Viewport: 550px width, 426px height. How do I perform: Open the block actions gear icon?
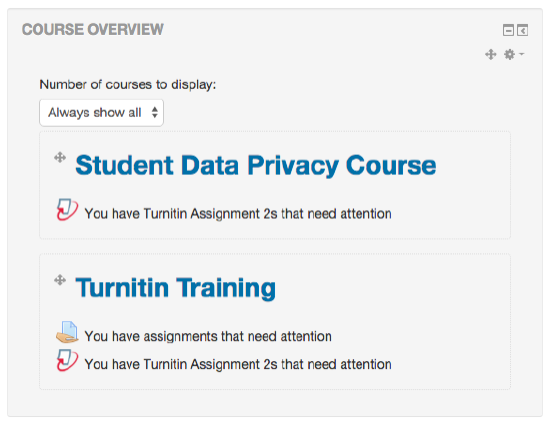[x=509, y=54]
